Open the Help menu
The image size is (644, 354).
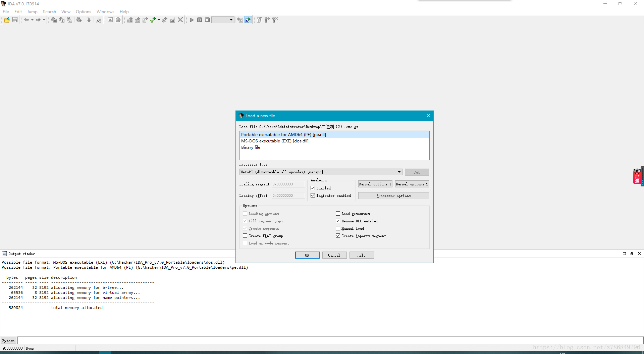point(124,12)
